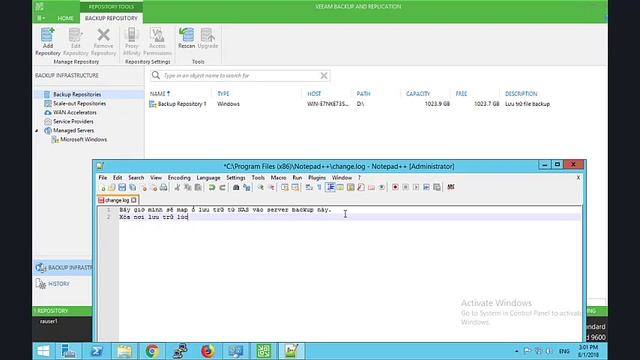The width and height of the screenshot is (640, 360).
Task: Click the Windows Start button
Action: [43, 351]
